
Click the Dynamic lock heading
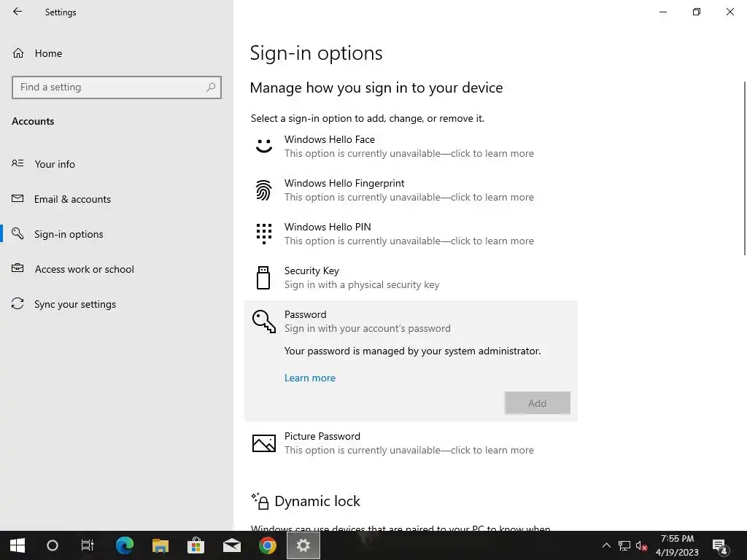tap(317, 501)
